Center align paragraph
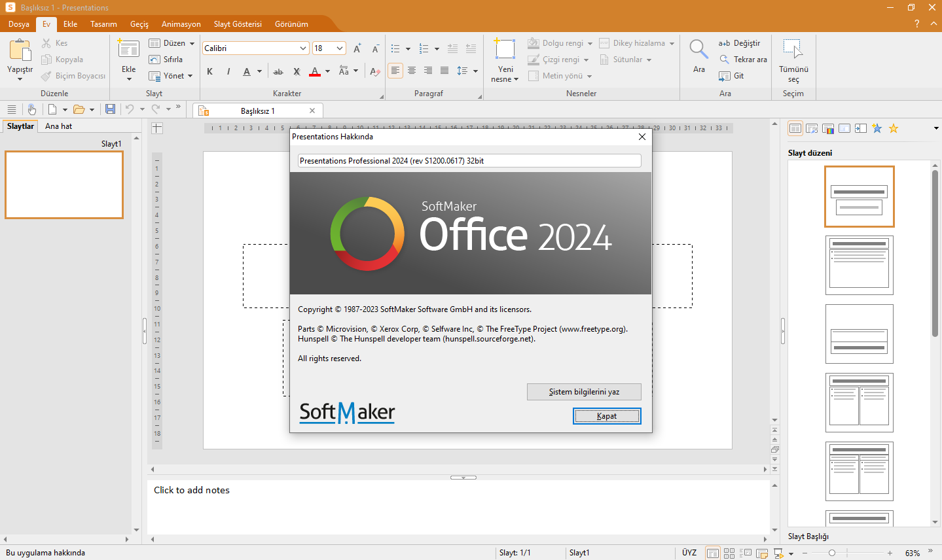The image size is (942, 560). pos(412,71)
